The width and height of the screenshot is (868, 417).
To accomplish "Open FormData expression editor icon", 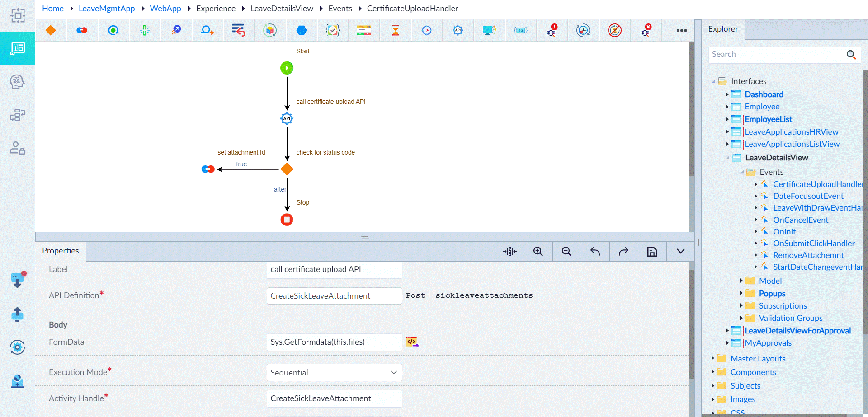I will 412,342.
